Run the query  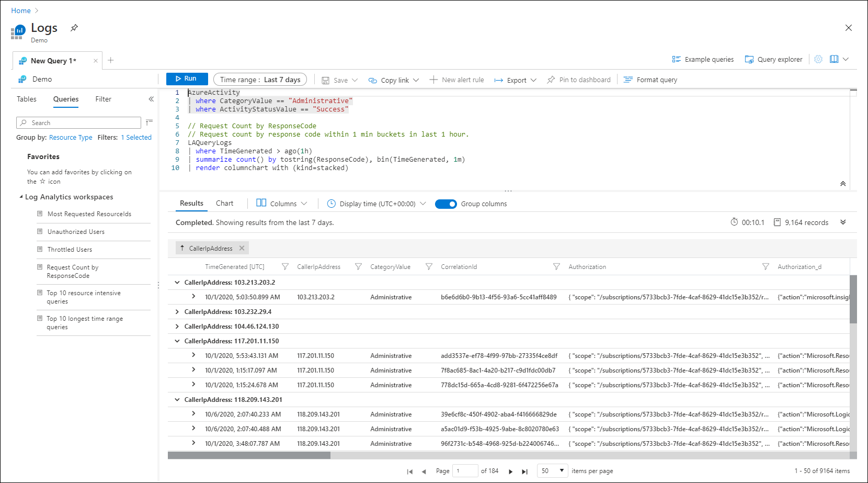187,78
